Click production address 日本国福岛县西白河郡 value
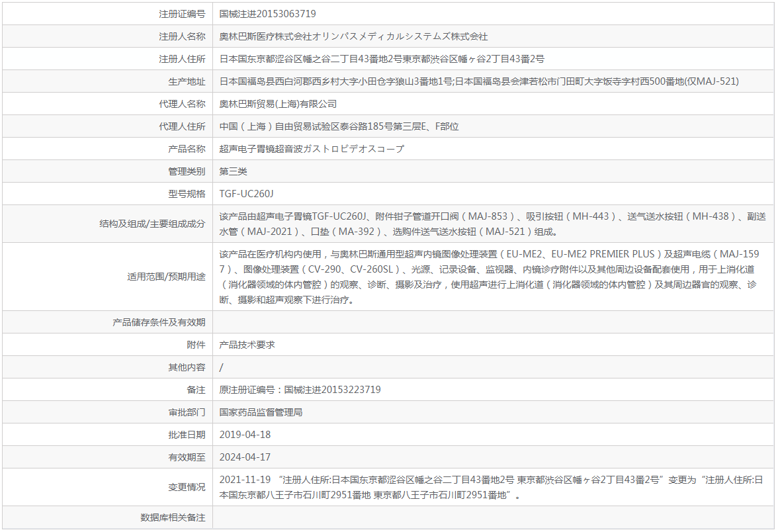Image resolution: width=780 pixels, height=532 pixels. 479,81
